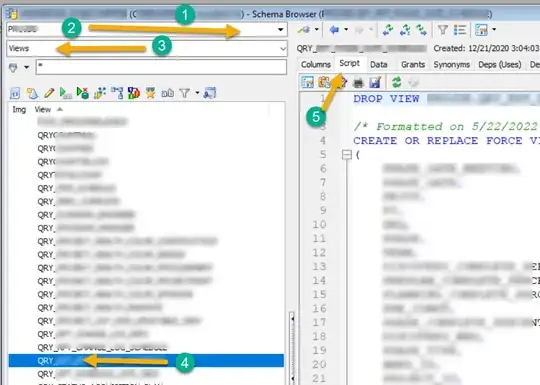Image resolution: width=540 pixels, height=385 pixels.
Task: Switch to the Grants tab
Action: 413,65
